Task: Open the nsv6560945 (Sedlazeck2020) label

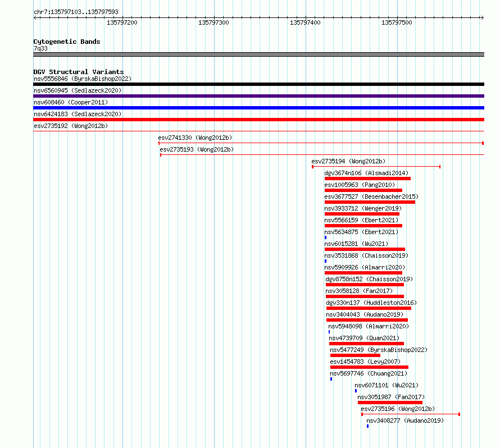Action: [x=78, y=90]
